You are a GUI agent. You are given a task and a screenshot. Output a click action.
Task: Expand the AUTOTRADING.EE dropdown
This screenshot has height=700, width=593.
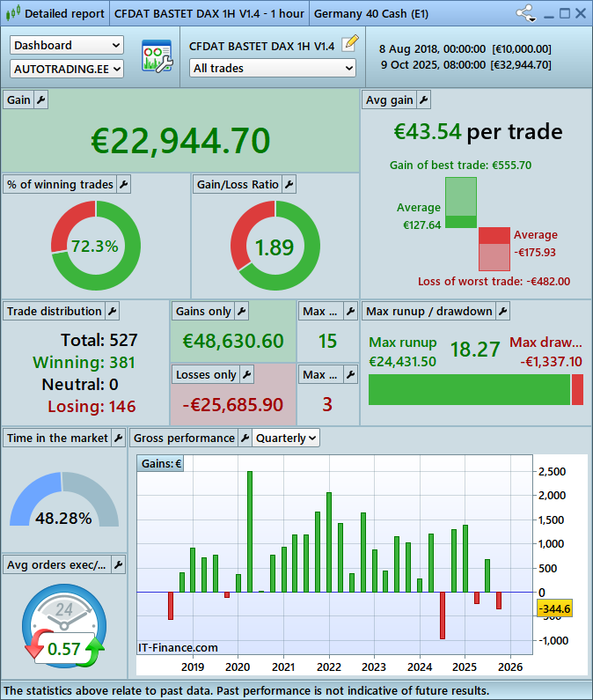coord(67,68)
